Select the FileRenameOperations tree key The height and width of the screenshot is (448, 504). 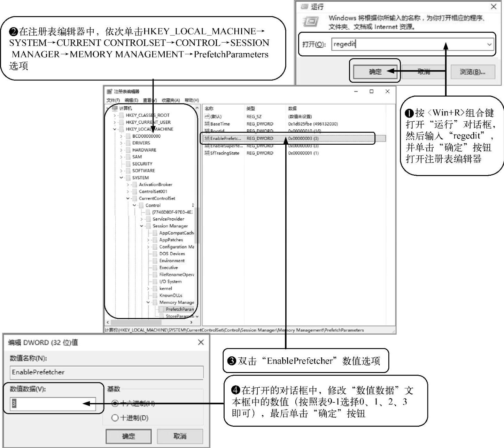pos(177,275)
